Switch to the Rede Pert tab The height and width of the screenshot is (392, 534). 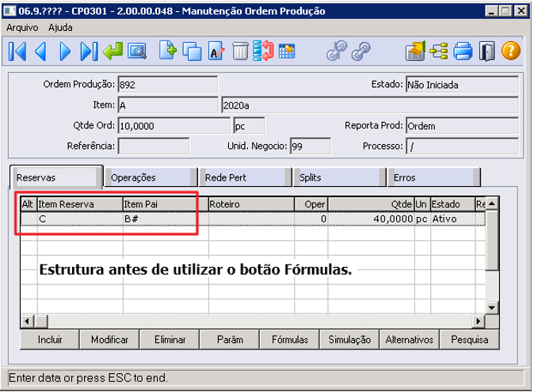click(x=246, y=177)
